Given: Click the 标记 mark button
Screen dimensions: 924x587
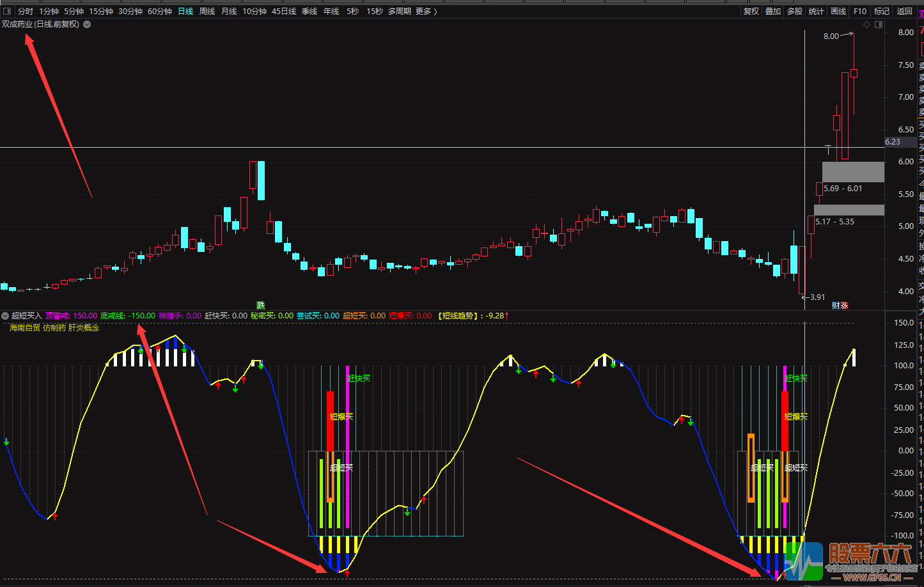Looking at the screenshot, I should tap(882, 11).
